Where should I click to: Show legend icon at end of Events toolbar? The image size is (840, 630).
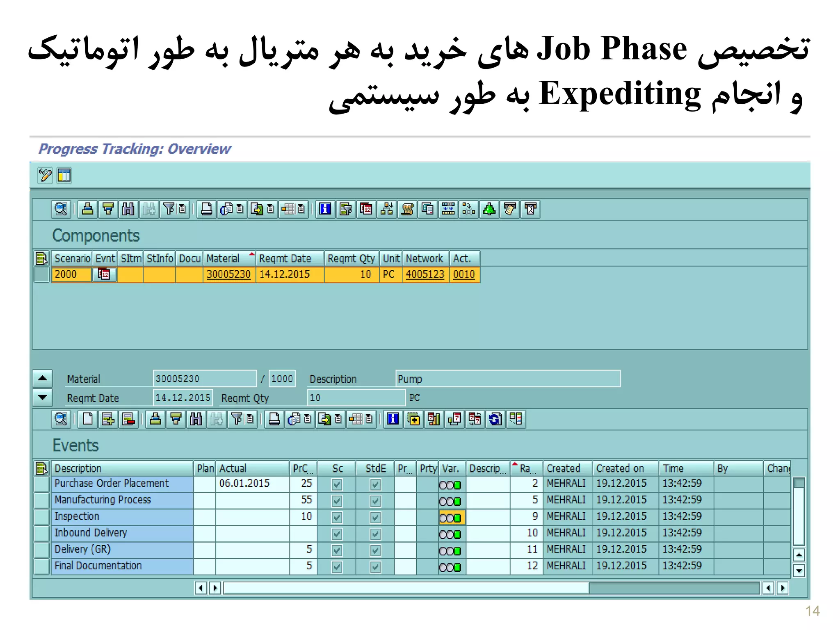pyautogui.click(x=516, y=419)
